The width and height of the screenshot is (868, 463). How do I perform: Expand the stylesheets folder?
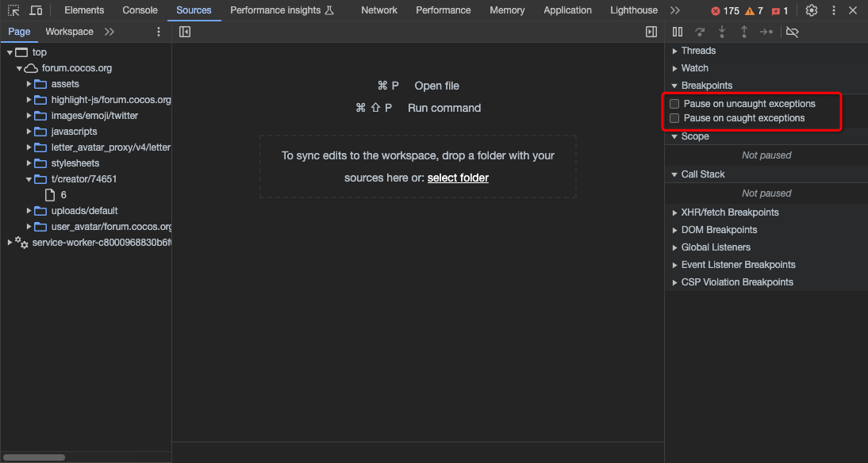pyautogui.click(x=29, y=163)
